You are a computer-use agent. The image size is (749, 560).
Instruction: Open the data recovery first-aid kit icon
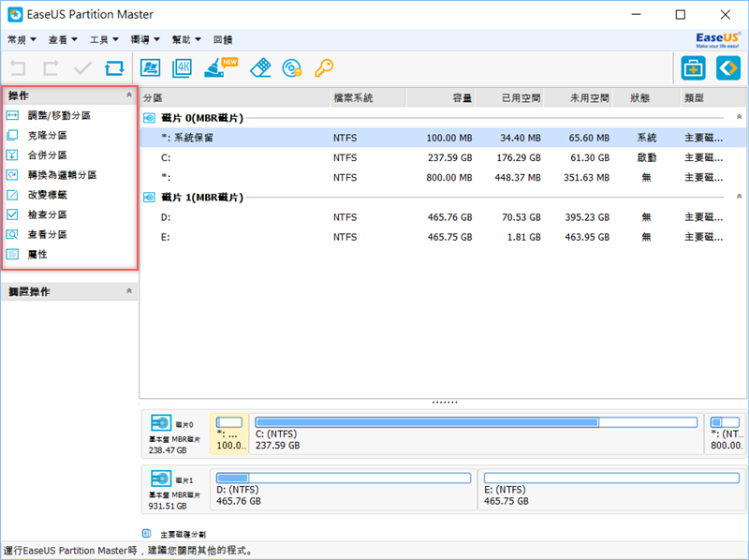click(693, 68)
